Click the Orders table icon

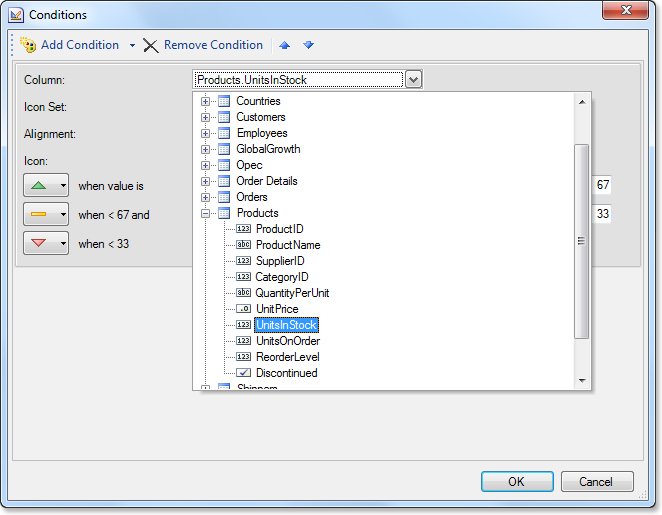click(x=224, y=198)
